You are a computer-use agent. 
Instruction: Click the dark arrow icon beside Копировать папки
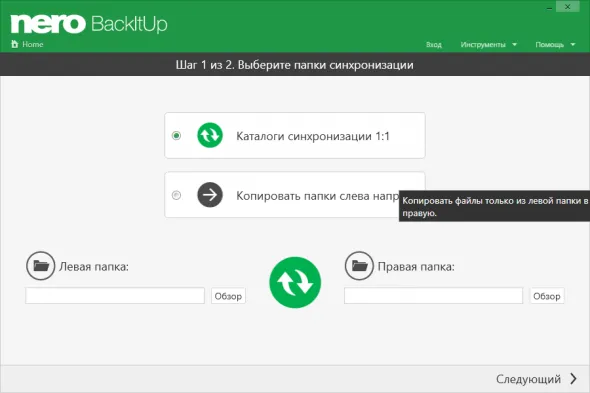tap(210, 195)
